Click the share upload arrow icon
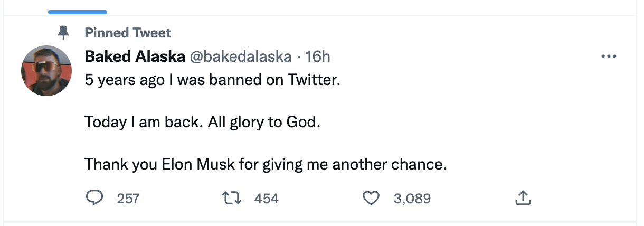This screenshot has width=644, height=226. click(522, 198)
